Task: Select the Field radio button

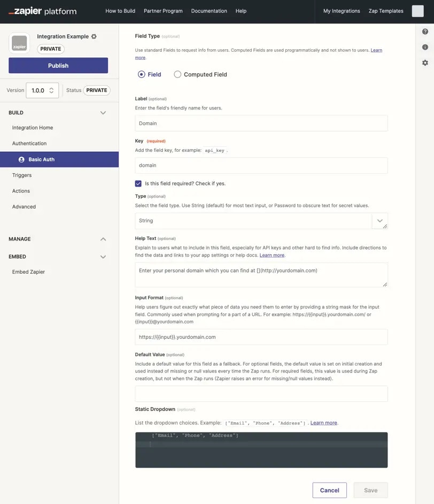Action: [142, 74]
